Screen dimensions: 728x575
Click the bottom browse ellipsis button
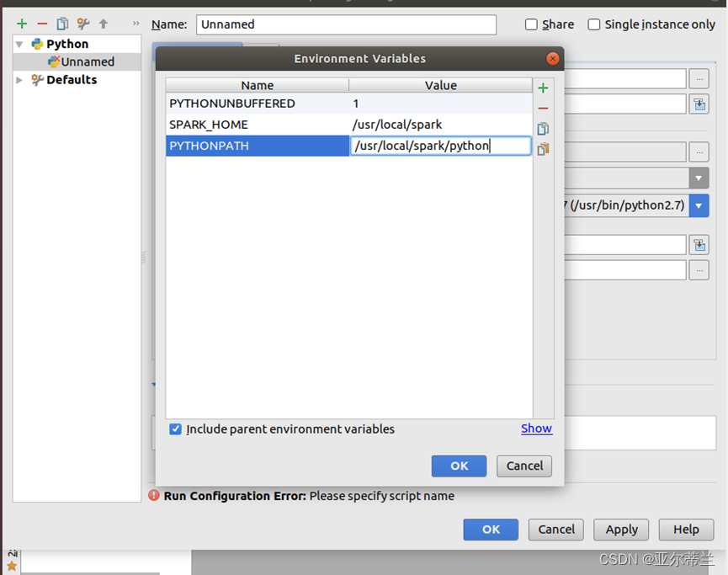(x=699, y=270)
